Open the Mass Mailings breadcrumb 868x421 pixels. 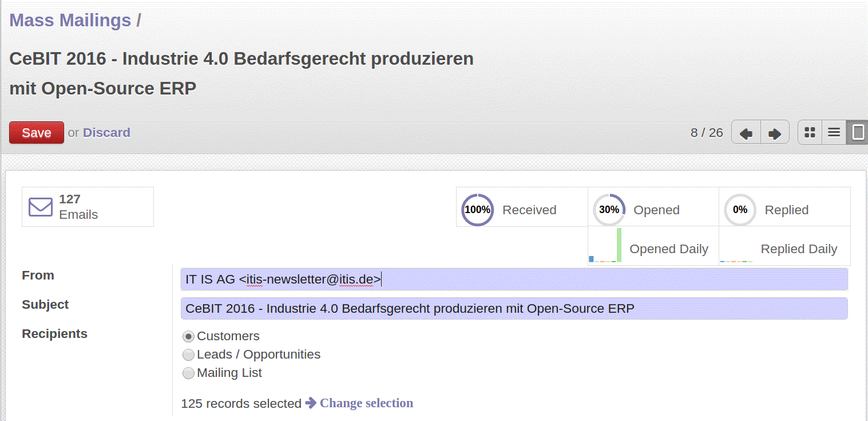tap(70, 21)
